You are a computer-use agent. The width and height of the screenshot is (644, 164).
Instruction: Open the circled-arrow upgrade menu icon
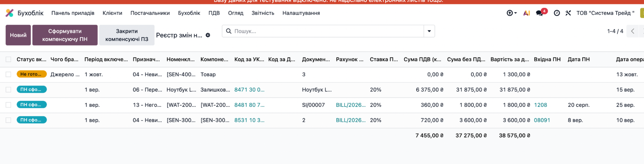pyautogui.click(x=512, y=13)
